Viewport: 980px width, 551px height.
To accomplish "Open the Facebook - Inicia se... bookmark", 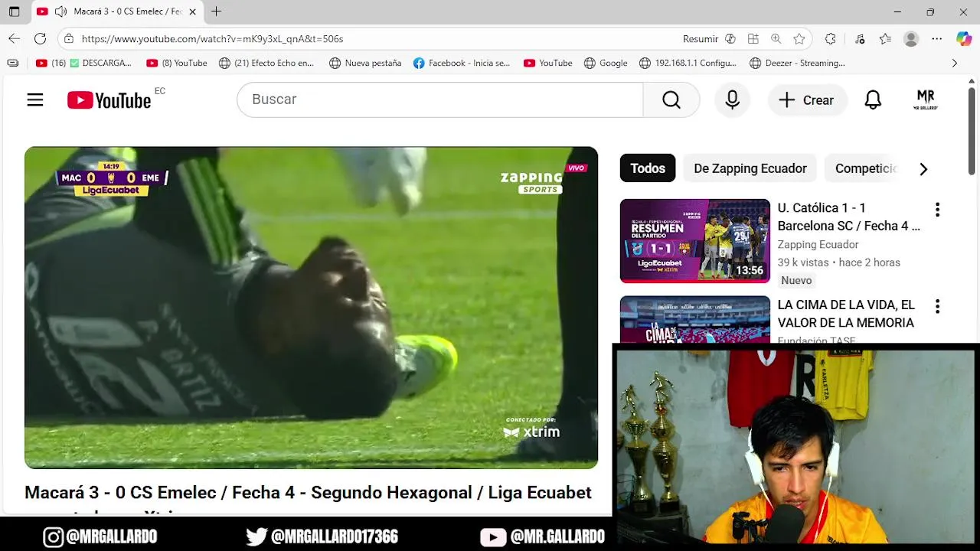I will click(x=462, y=63).
